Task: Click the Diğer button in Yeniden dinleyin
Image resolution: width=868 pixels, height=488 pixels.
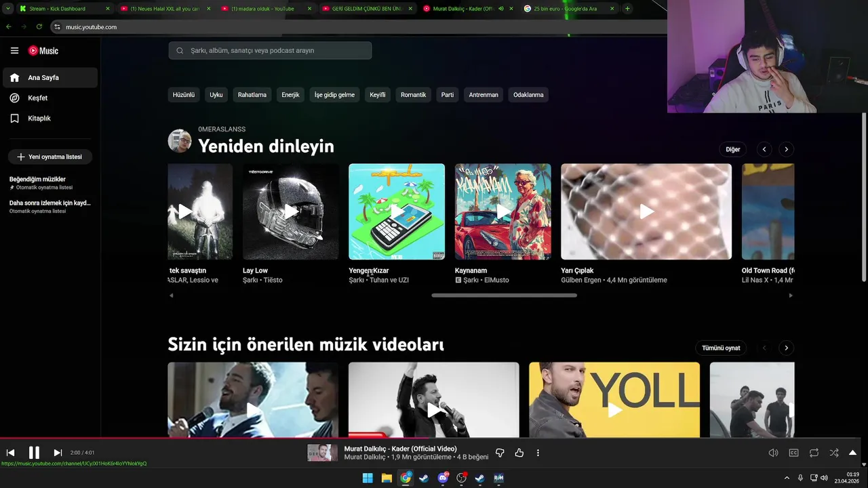Action: click(733, 149)
